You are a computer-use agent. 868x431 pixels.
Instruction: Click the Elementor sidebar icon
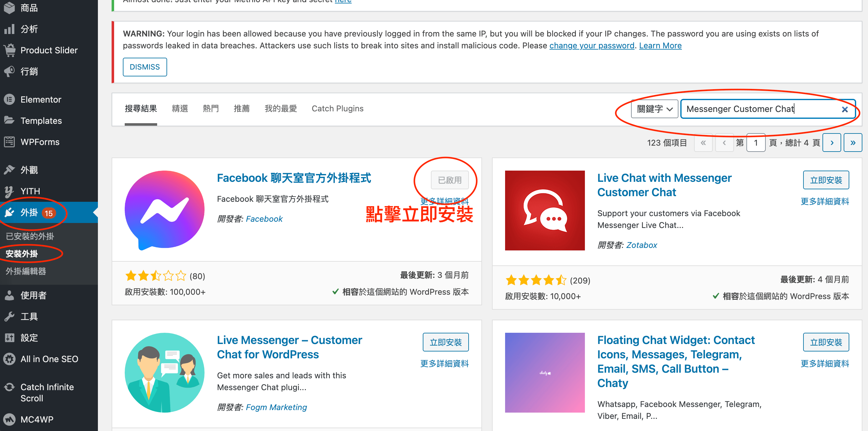(10, 100)
